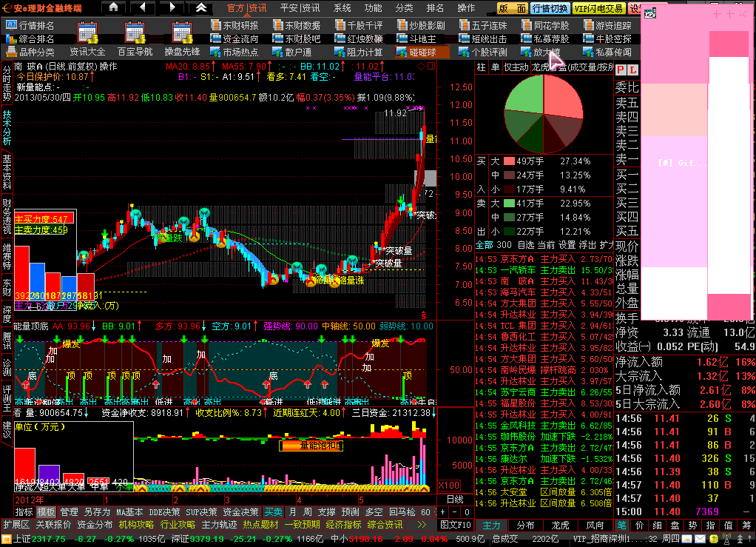This screenshot has width=756, height=547.
Task: Click the calendar icon above 资讯大全
Action: pyautogui.click(x=88, y=33)
